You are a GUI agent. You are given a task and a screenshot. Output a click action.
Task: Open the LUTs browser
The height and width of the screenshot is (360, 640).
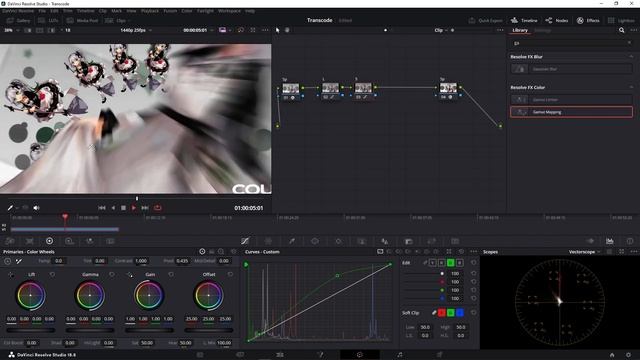tap(49, 20)
